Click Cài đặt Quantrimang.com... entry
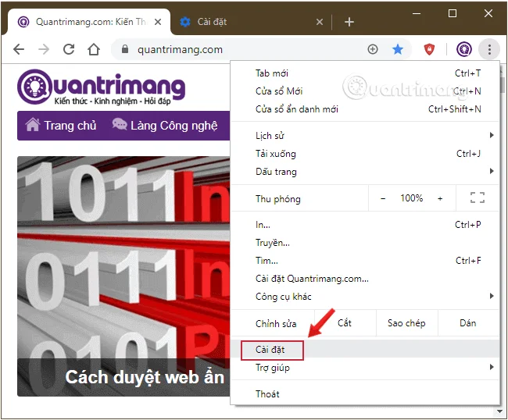The image size is (508, 420). click(x=365, y=279)
